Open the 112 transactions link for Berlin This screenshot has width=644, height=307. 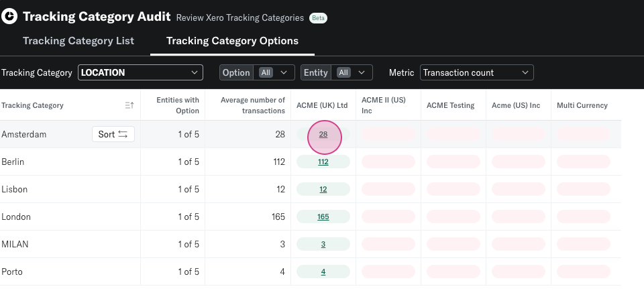point(323,162)
